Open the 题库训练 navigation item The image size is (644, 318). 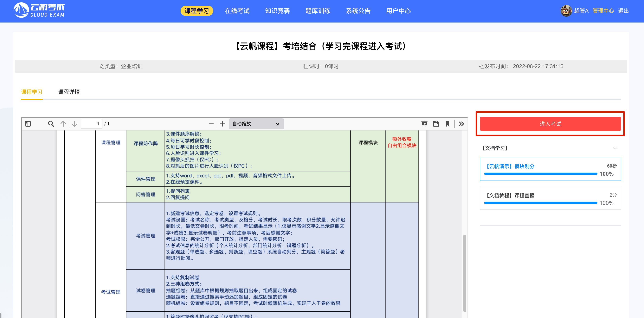tap(318, 11)
